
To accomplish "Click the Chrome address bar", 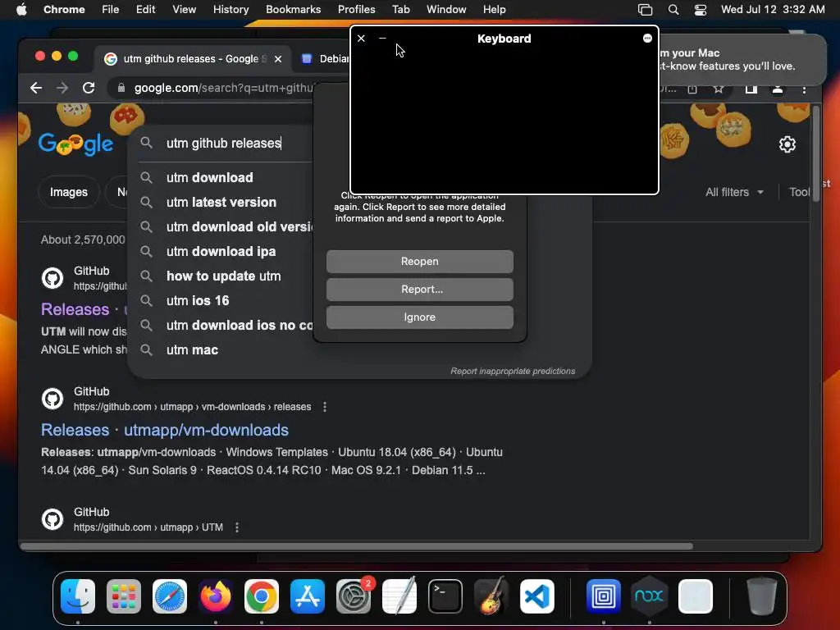I will [x=222, y=88].
